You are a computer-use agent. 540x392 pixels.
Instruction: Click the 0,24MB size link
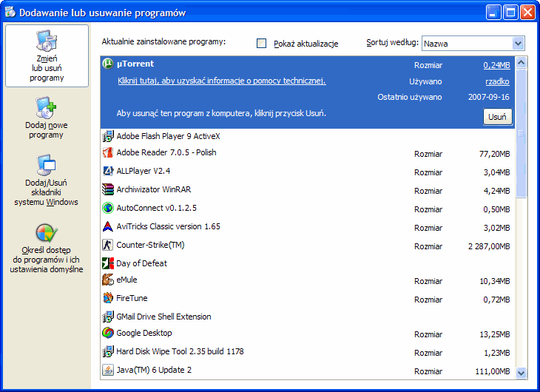click(496, 65)
